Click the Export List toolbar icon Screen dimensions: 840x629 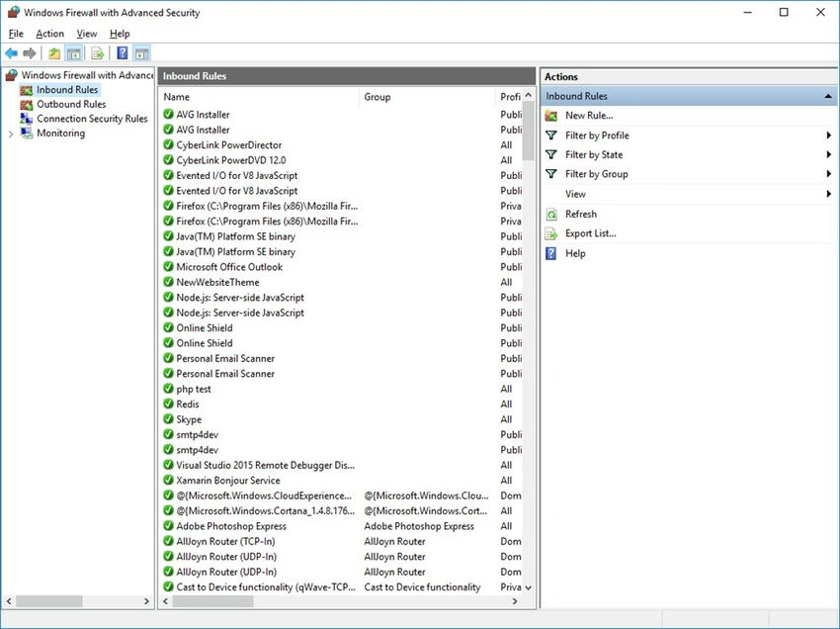tap(97, 53)
